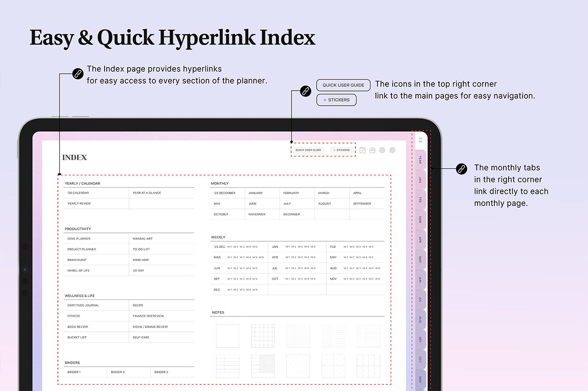Select the grid notes page template
This screenshot has height=391, width=588.
263,336
